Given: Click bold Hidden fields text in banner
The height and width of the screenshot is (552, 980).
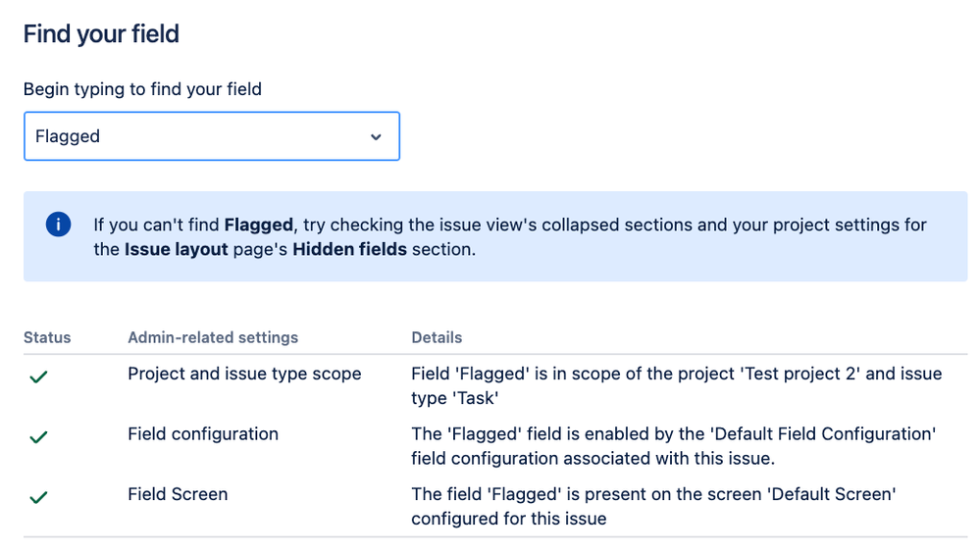Looking at the screenshot, I should click(349, 249).
